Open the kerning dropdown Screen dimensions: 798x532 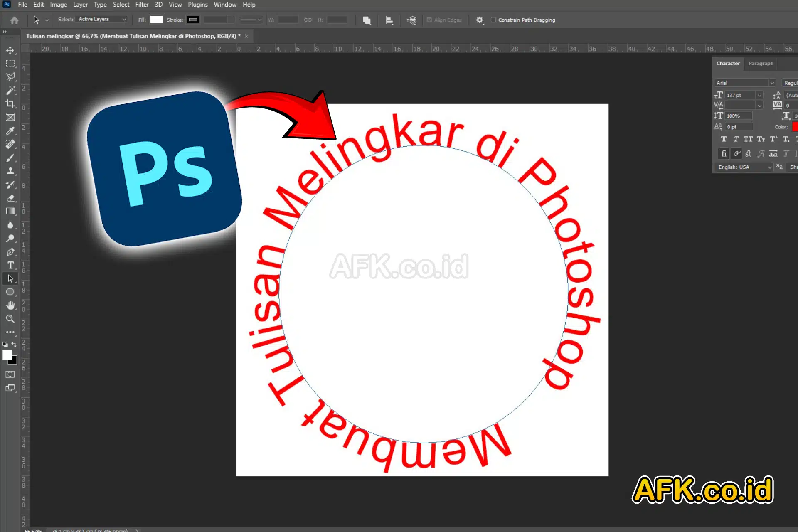point(759,106)
